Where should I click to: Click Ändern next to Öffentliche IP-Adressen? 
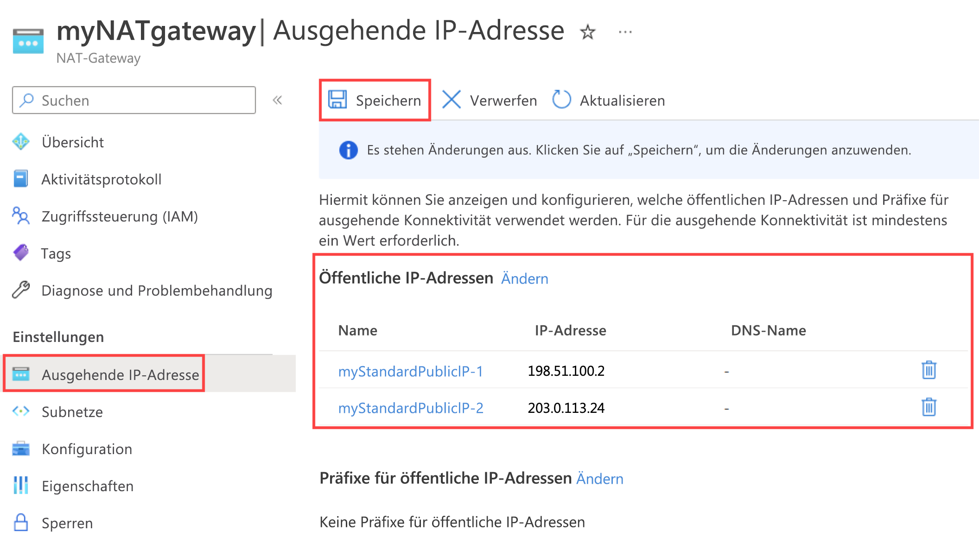(x=525, y=278)
